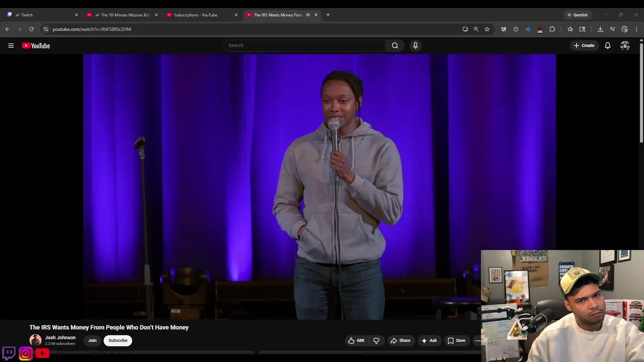Click the Instagram overlay icon
The image size is (644, 362).
click(x=26, y=353)
